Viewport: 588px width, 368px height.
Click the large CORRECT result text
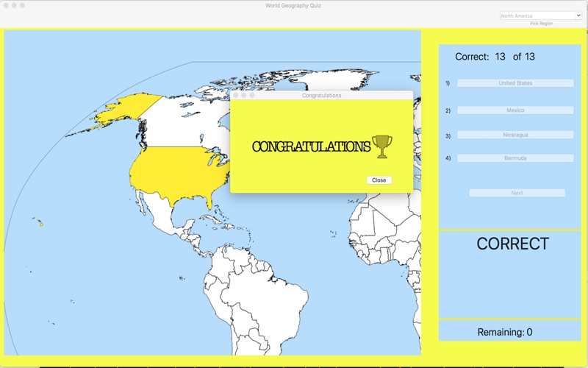512,244
